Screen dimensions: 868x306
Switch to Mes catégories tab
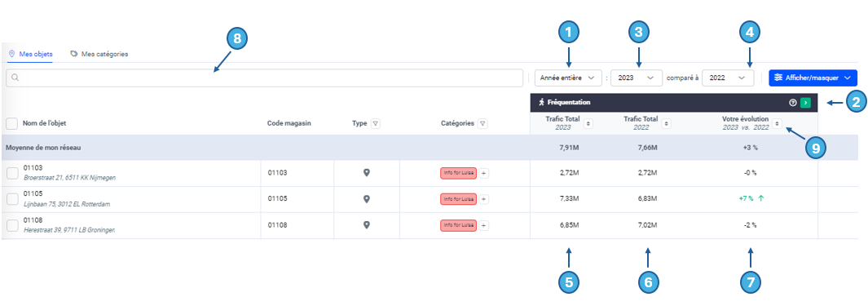[99, 55]
